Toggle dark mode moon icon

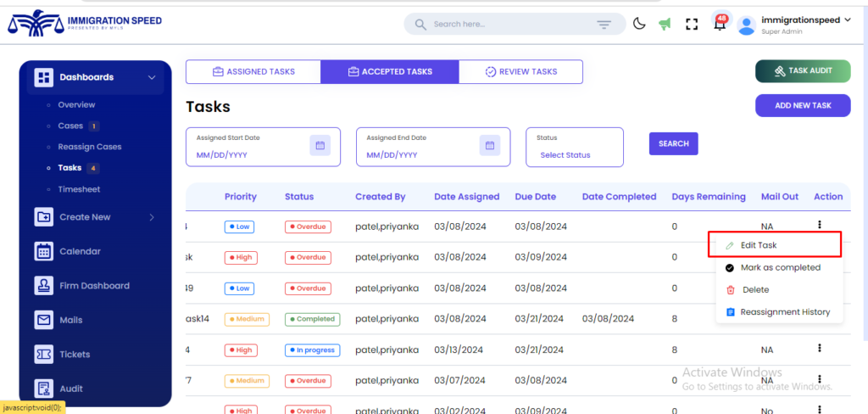click(639, 24)
